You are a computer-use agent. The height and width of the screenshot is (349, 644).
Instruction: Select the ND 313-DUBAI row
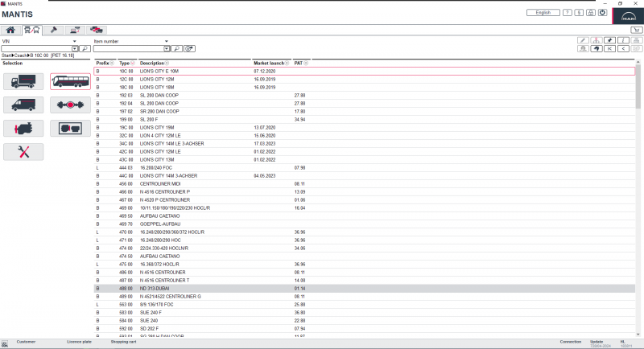click(365, 289)
